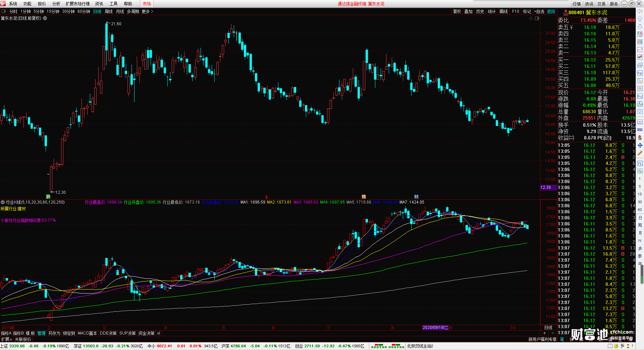Click the app logo icon at top-left
The image size is (644, 350).
point(3,4)
